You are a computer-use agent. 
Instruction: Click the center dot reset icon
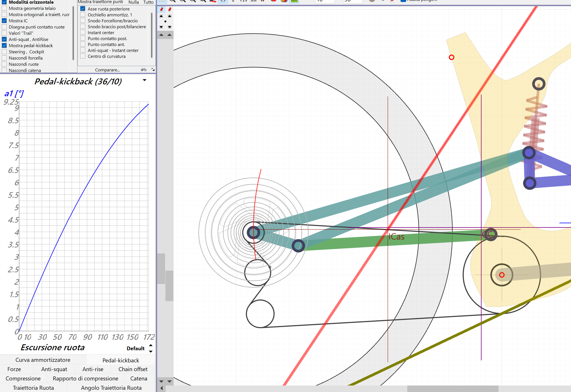(x=165, y=21)
